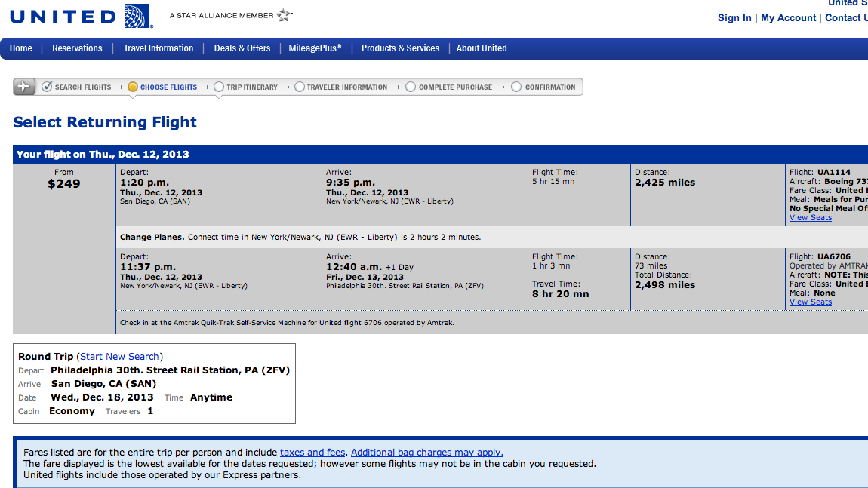This screenshot has width=868, height=488.
Task: Open the MileagePlus menu
Action: click(x=315, y=48)
